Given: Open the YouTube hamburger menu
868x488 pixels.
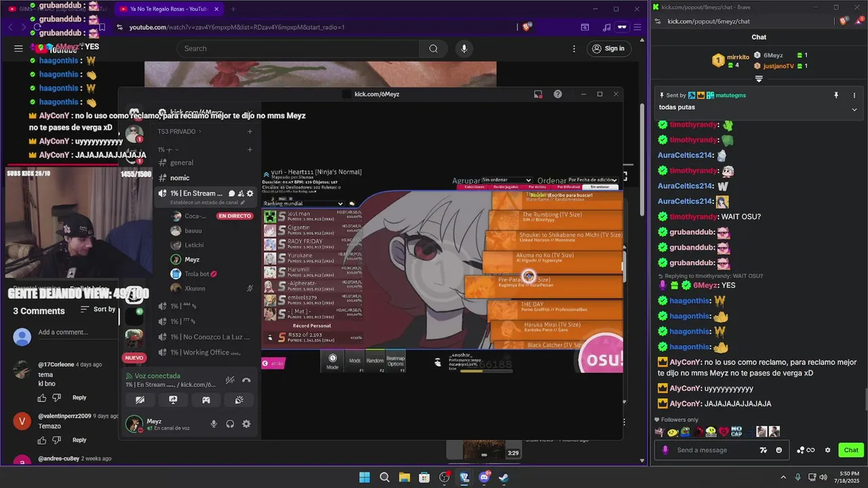Looking at the screenshot, I should tap(18, 48).
